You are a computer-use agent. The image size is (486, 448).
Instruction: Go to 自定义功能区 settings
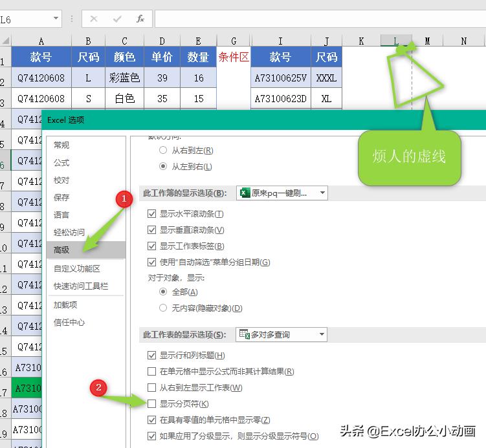click(x=76, y=268)
